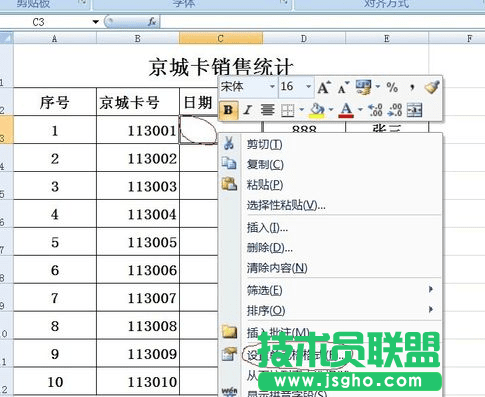Click the fx insert function button
Viewport: 485px width, 397px height.
(x=152, y=22)
